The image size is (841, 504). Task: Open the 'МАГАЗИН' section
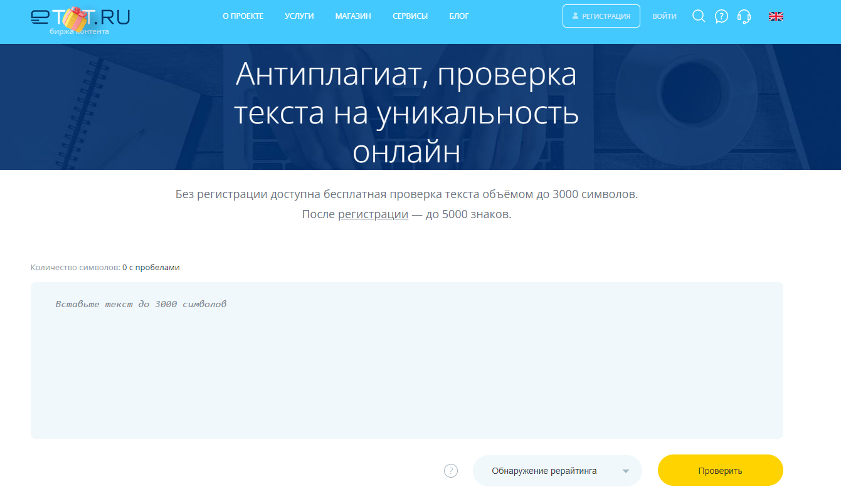(353, 16)
